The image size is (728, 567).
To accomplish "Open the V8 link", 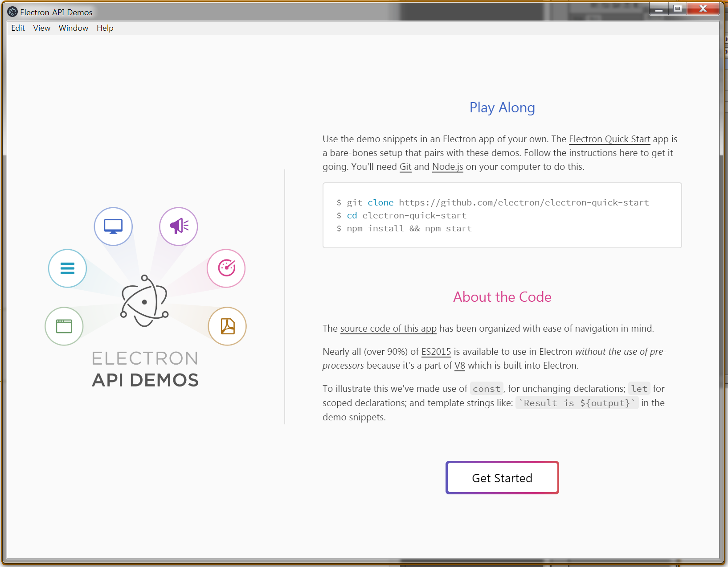I will tap(460, 366).
